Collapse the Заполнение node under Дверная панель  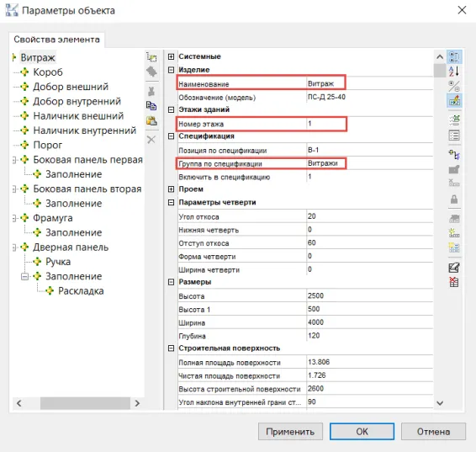pos(25,276)
